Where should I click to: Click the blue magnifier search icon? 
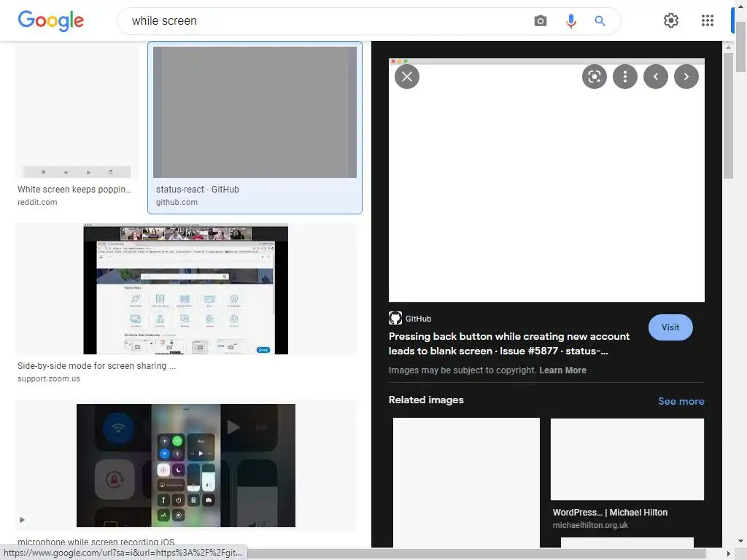click(600, 21)
